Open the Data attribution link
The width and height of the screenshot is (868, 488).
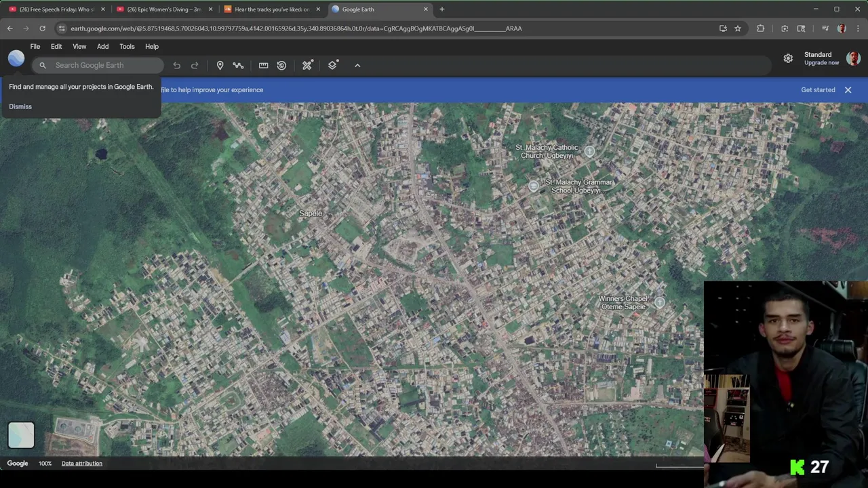[82, 464]
